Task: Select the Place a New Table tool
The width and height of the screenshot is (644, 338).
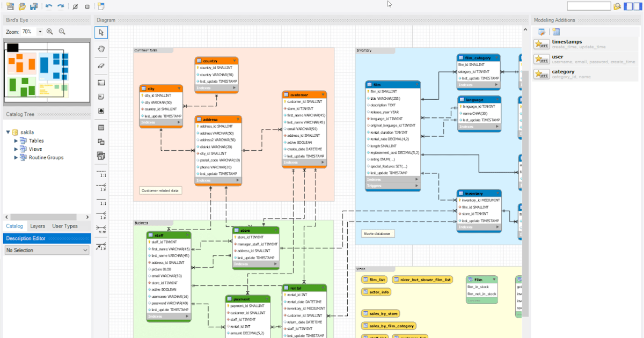Action: [101, 128]
